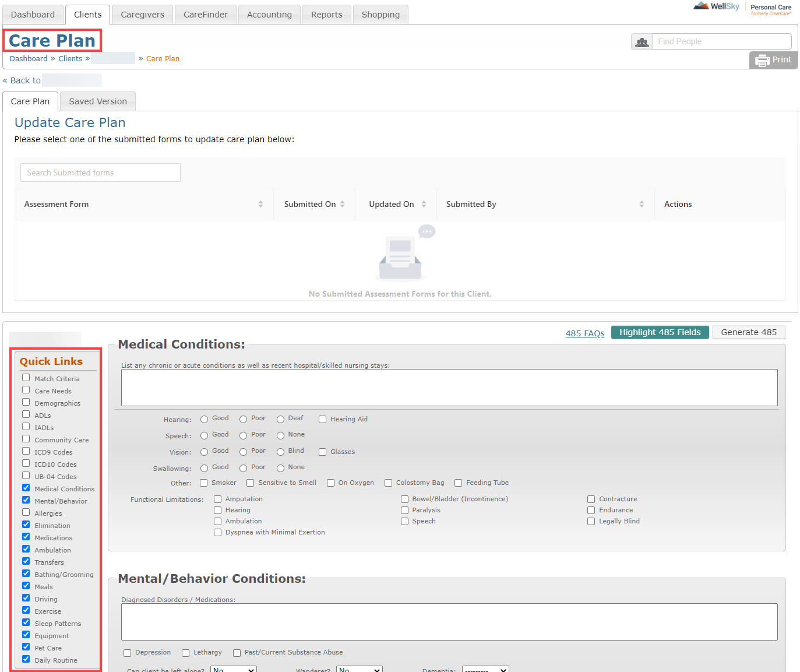The image size is (800, 672).
Task: Sort by Assessment Form column arrows
Action: point(260,204)
